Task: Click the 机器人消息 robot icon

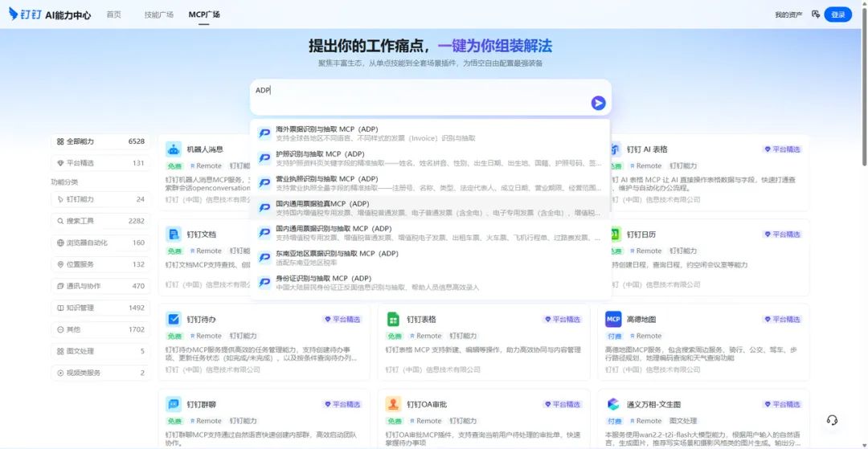Action: (174, 149)
